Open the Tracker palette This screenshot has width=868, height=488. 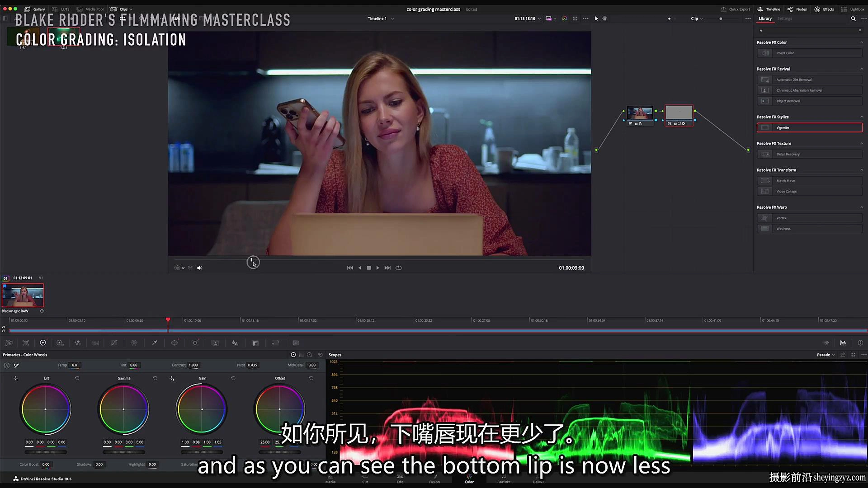pyautogui.click(x=195, y=343)
